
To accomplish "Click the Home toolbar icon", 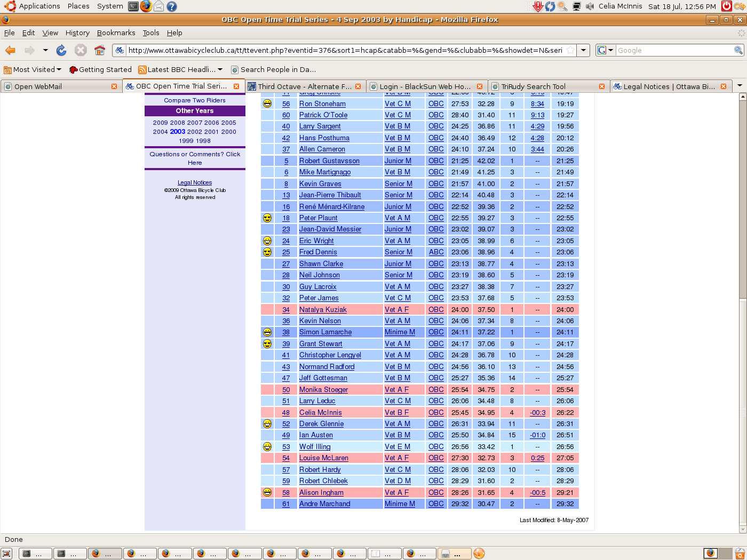I will [x=99, y=50].
